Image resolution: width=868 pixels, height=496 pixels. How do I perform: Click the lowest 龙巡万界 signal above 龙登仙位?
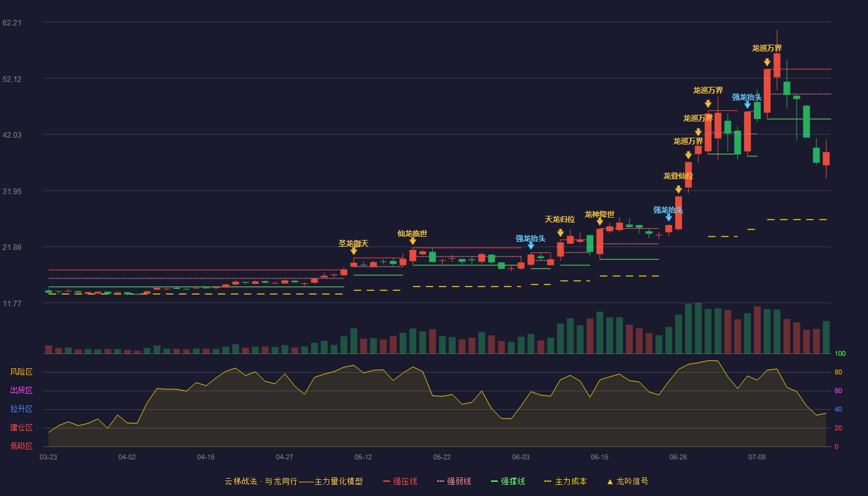688,155
